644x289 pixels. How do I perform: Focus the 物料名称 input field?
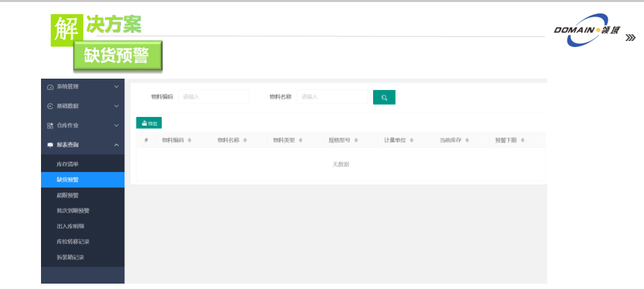click(x=332, y=97)
